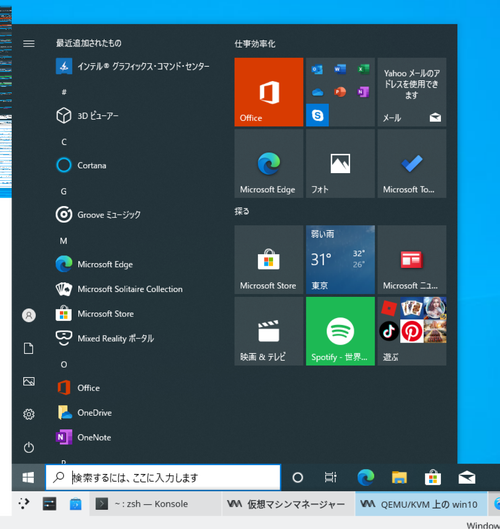Screen dimensions: 500x529
Task: Click 最近追加されたもの header
Action: pos(88,43)
